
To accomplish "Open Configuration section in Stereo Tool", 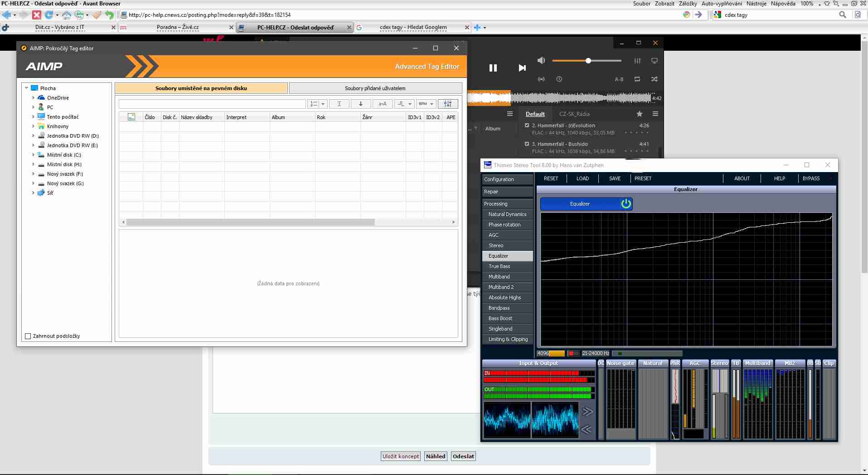I will coord(508,179).
